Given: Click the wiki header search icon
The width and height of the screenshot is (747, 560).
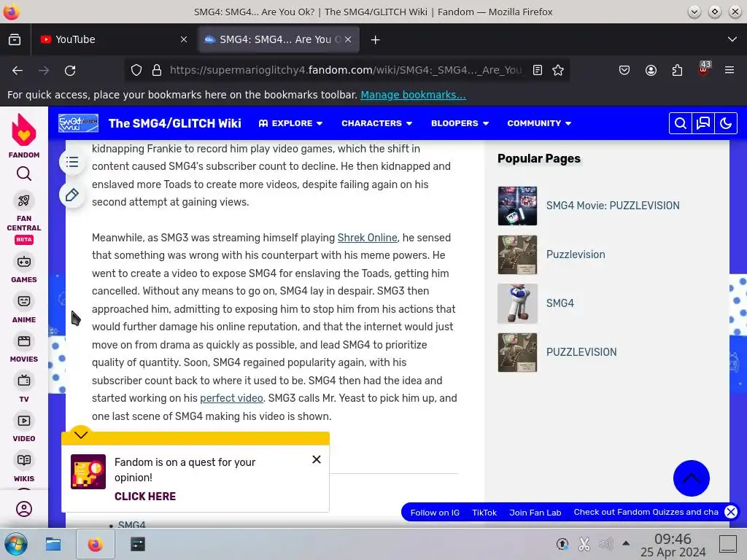Looking at the screenshot, I should coord(681,123).
